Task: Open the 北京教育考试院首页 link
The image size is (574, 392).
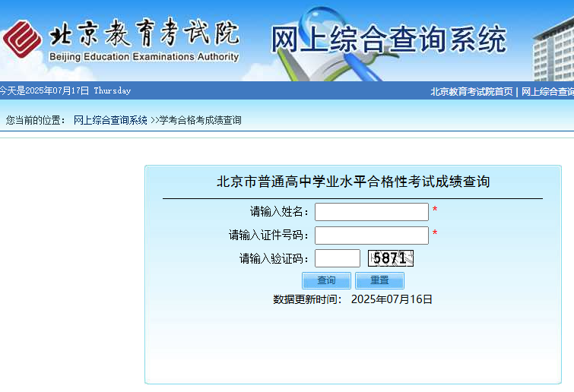Action: coord(471,91)
